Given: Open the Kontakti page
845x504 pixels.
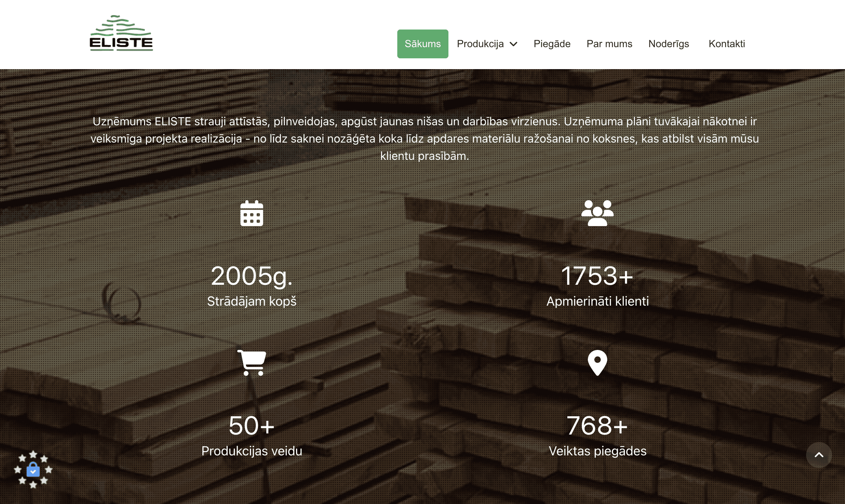Looking at the screenshot, I should tap(726, 44).
